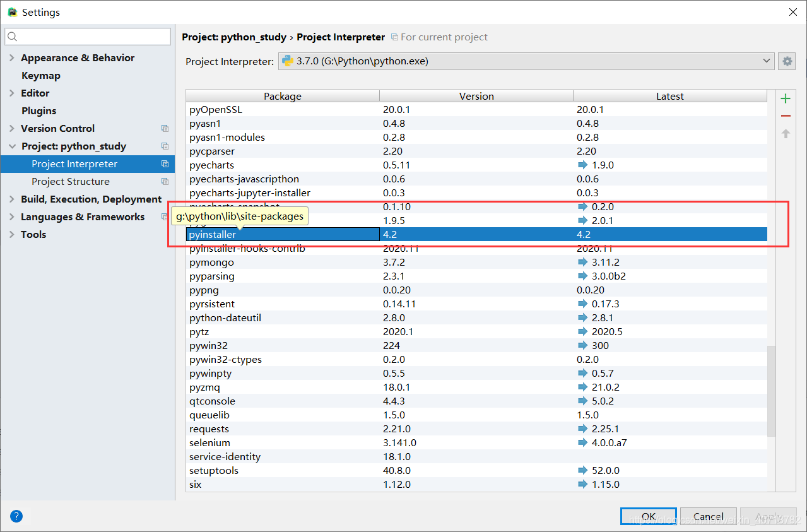This screenshot has height=532, width=807.
Task: Open the interpreter gear settings icon
Action: 787,61
